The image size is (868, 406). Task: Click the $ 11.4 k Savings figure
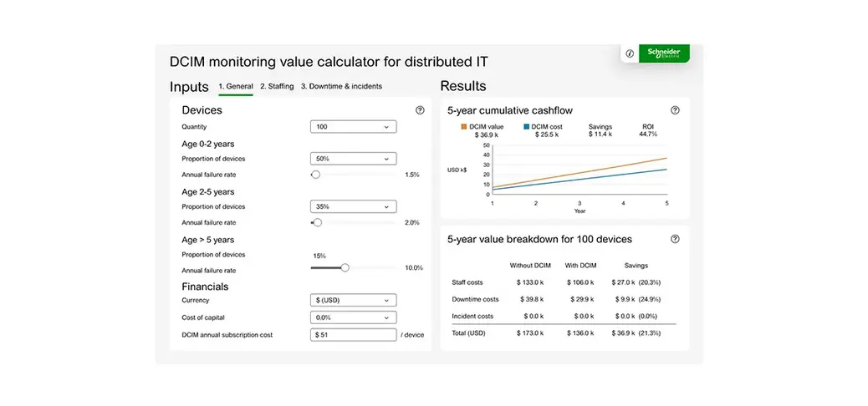[600, 134]
